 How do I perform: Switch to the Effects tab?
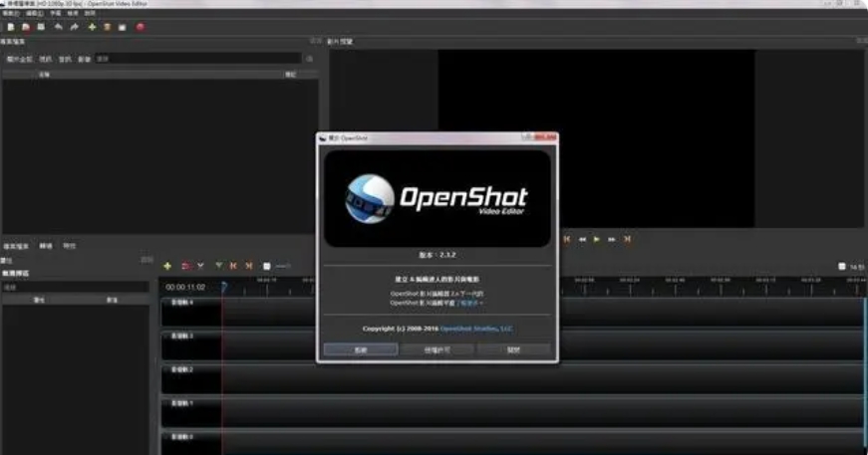click(x=69, y=246)
